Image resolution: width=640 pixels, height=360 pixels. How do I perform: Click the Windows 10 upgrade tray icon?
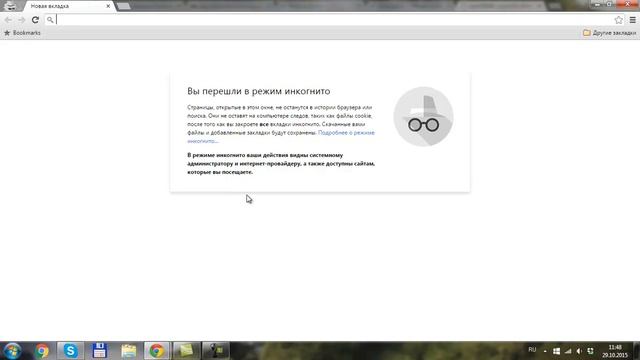click(556, 351)
